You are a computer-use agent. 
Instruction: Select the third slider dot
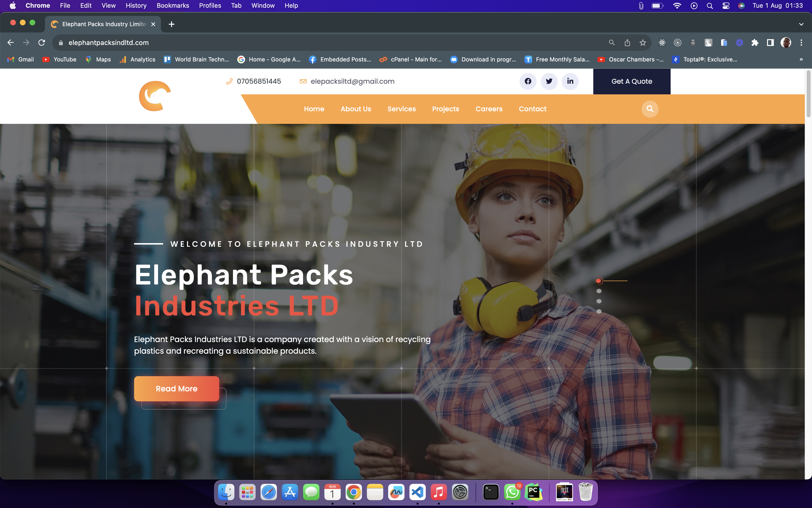click(x=599, y=301)
